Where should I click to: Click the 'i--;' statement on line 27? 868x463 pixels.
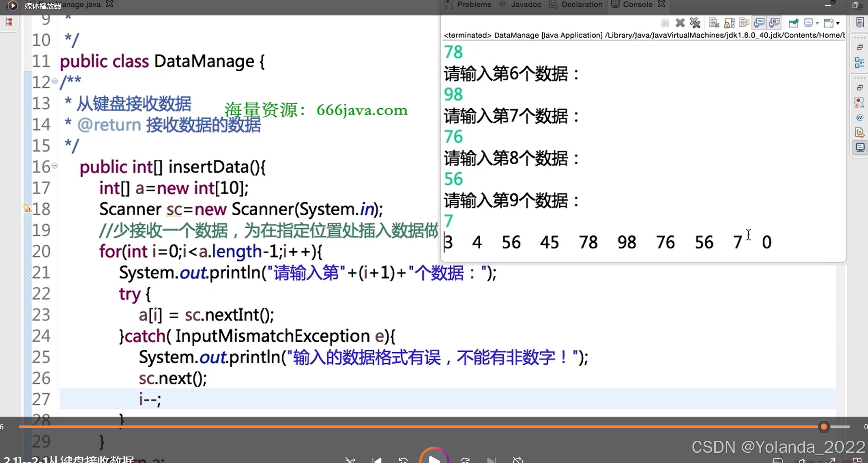point(150,399)
